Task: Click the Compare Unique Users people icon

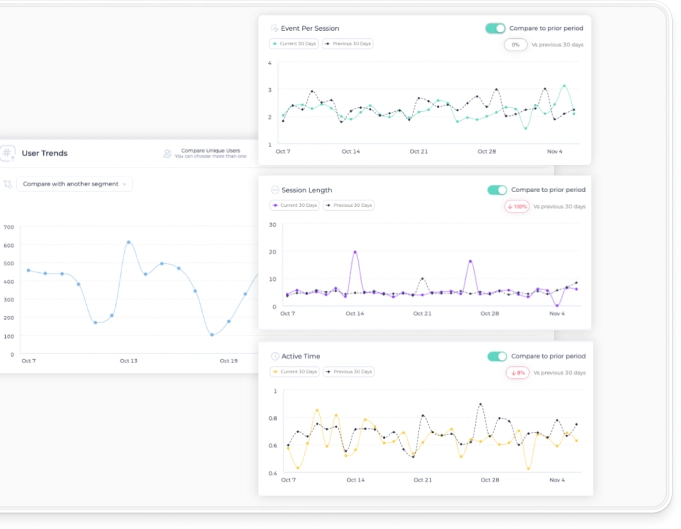Action: [x=168, y=154]
